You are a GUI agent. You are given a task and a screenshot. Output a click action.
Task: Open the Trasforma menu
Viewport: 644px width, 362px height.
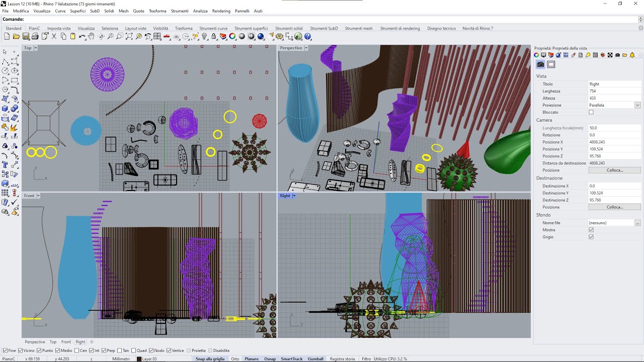click(157, 11)
